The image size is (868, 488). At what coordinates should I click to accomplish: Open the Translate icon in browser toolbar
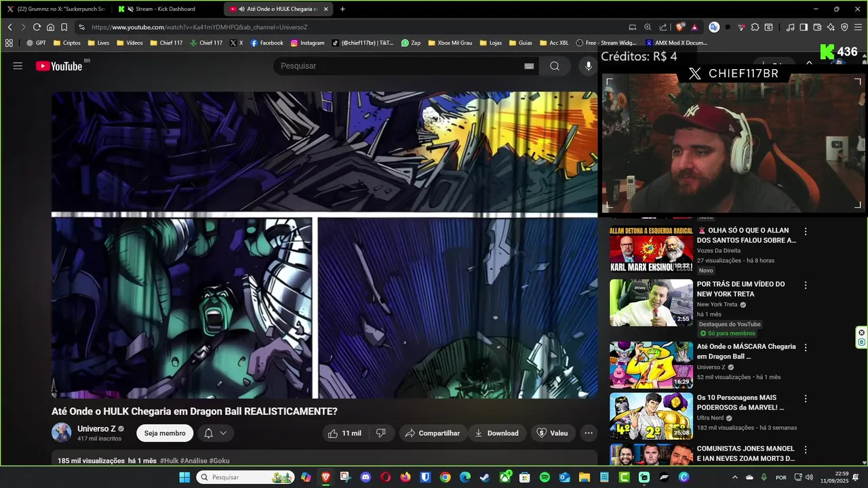pos(714,27)
